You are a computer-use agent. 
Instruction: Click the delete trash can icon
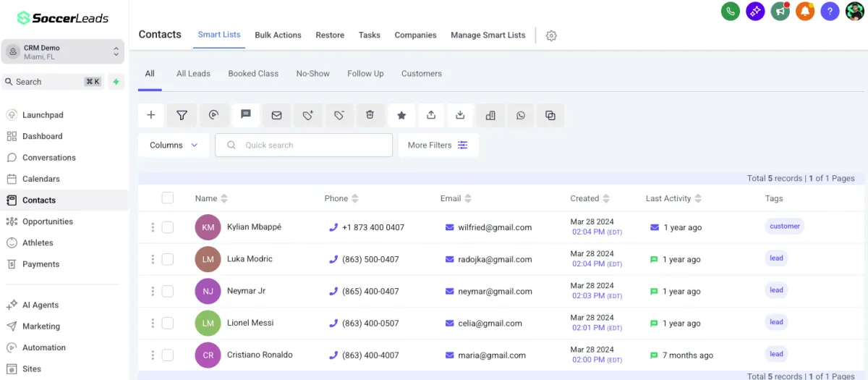[x=370, y=115]
